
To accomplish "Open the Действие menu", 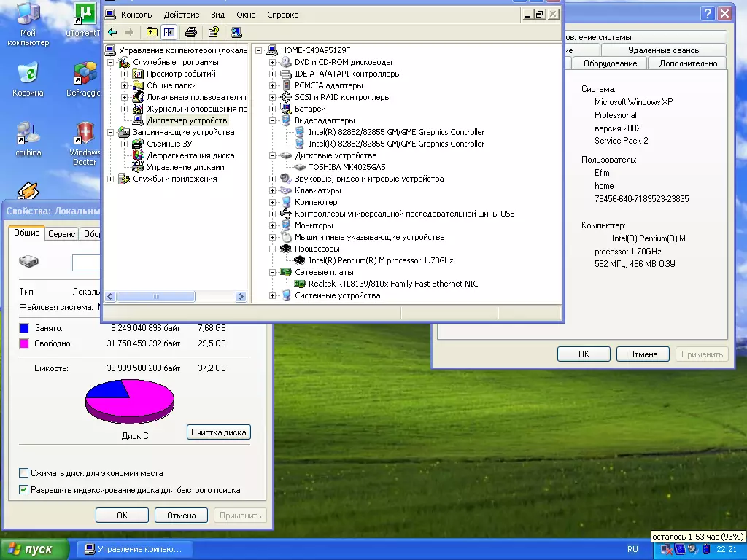I will 182,14.
